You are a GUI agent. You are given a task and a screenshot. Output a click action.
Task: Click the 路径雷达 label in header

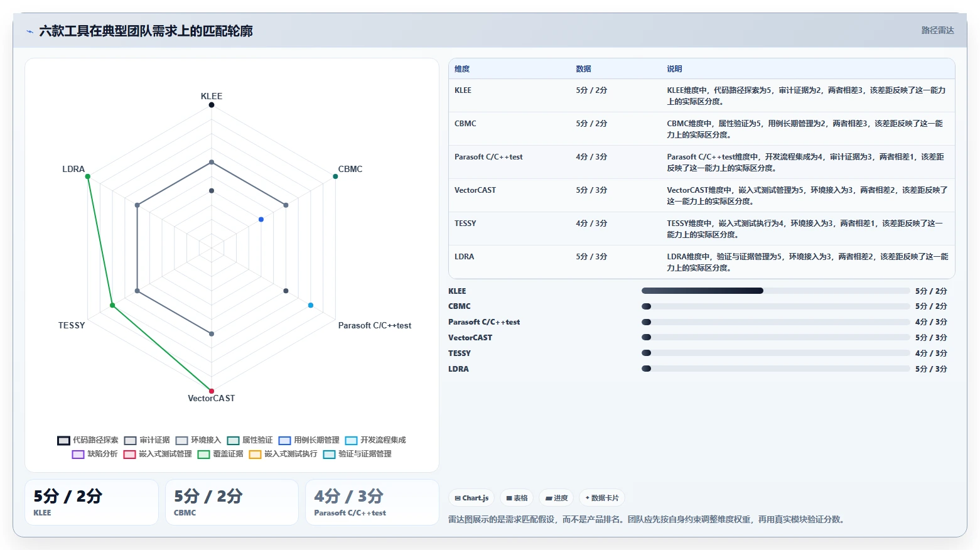(937, 30)
